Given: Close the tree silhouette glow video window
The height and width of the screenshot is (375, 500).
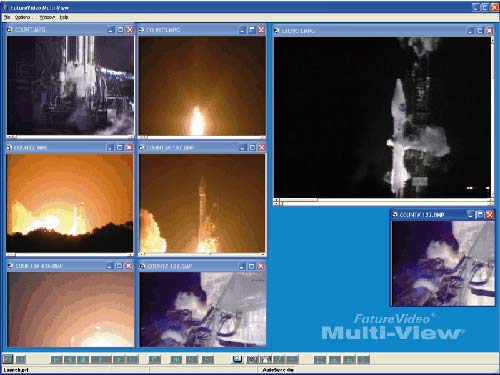Looking at the screenshot, I should 129,147.
